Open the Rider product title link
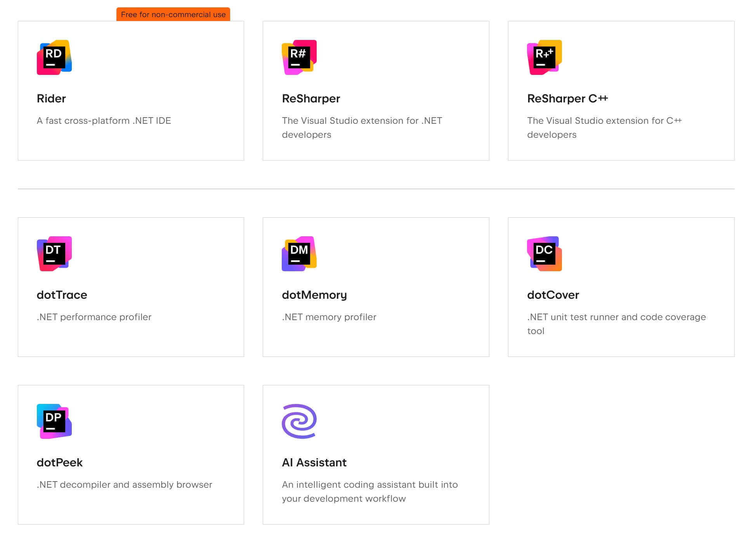Viewport: 756px width, 537px height. 51,99
